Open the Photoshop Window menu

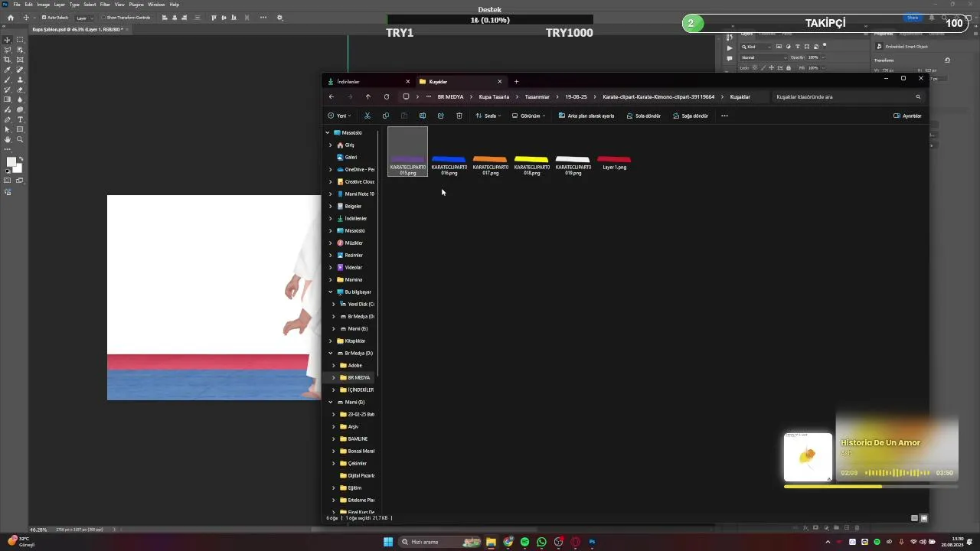point(156,5)
